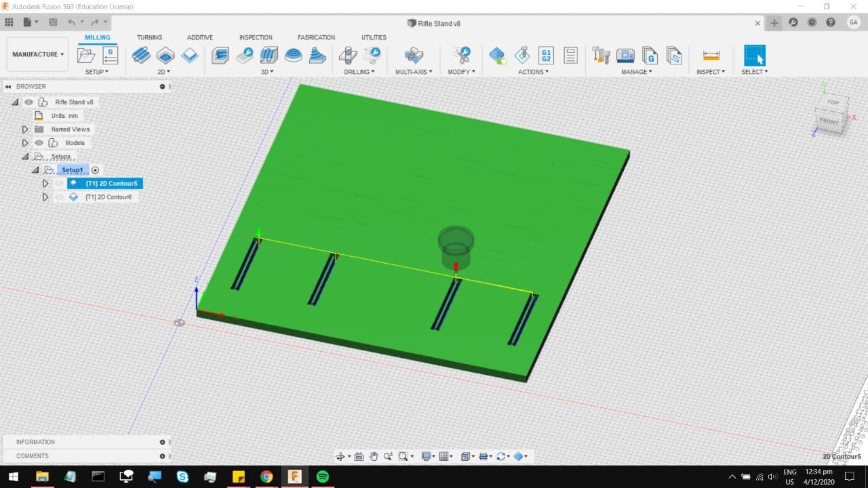Toggle visibility eye for Rifle Stand v8

tap(28, 102)
